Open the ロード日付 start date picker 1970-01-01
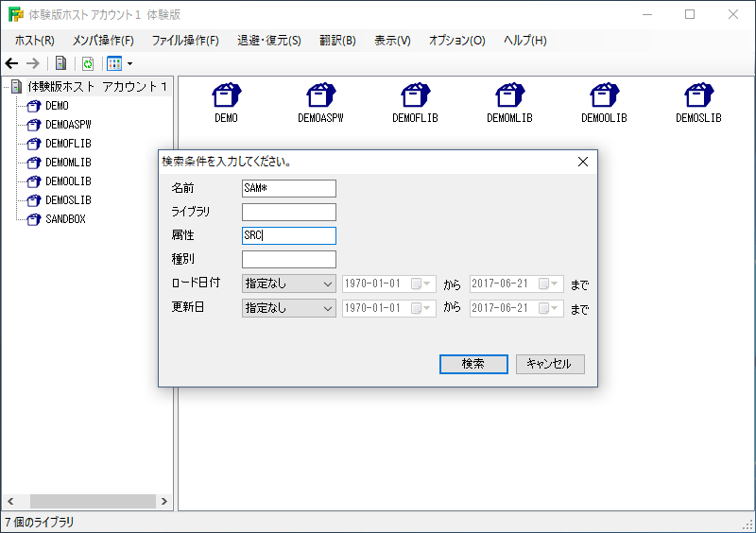The height and width of the screenshot is (533, 756). pos(389,284)
